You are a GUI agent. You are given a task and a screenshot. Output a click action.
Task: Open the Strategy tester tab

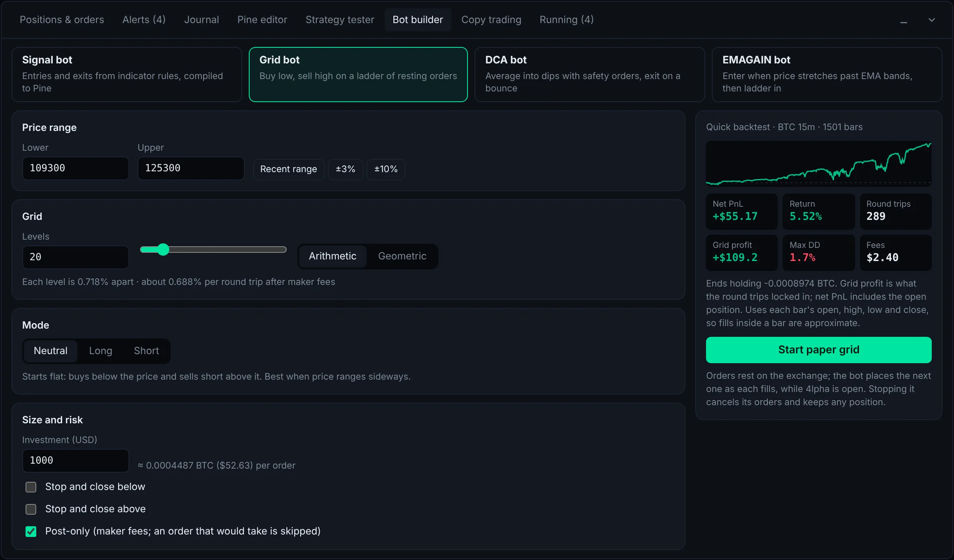340,20
